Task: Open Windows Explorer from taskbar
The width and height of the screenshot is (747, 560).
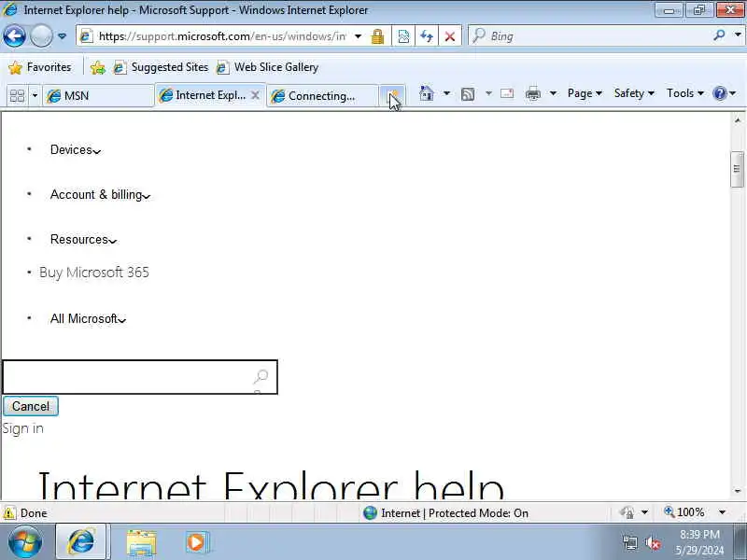Action: (x=141, y=542)
